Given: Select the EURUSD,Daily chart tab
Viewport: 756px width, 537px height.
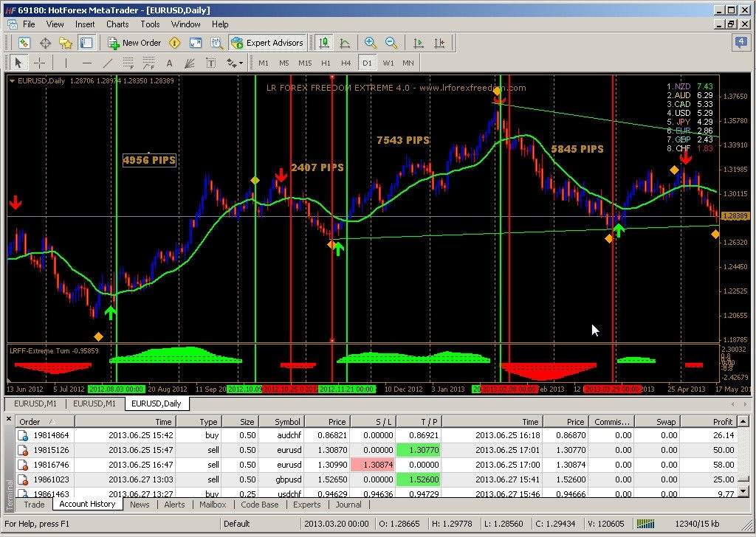Looking at the screenshot, I should (x=157, y=403).
